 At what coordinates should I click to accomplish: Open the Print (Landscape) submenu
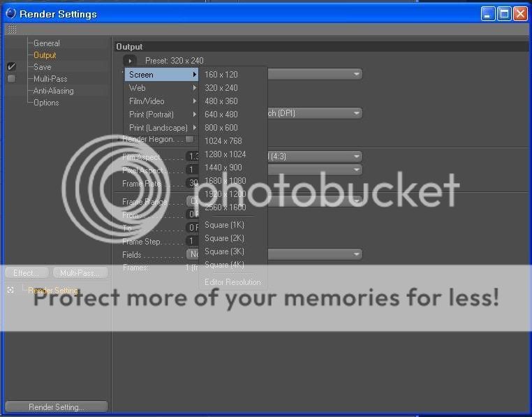click(x=161, y=127)
